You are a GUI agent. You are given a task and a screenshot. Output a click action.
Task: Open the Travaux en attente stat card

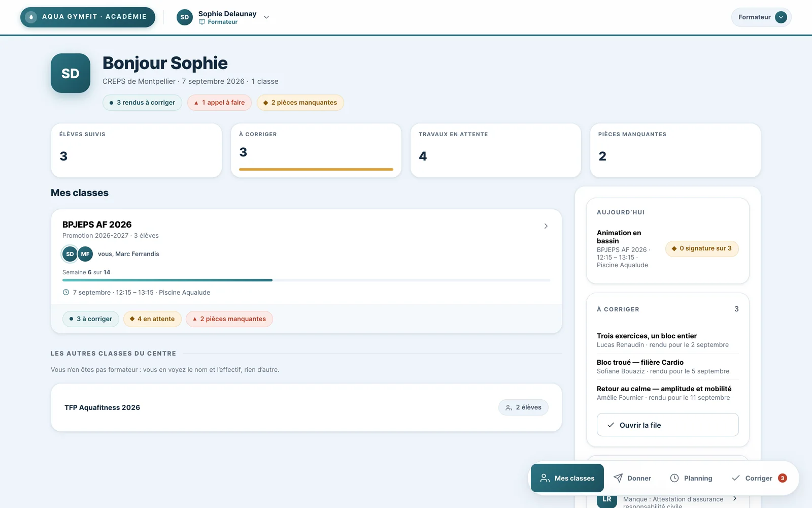[496, 150]
